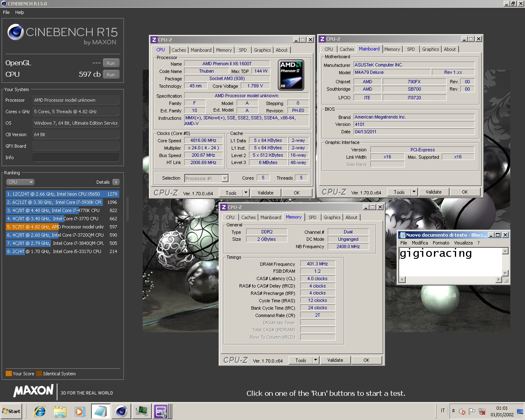
Task: Click the Z icon in Mainboard CPU-Z title
Action: tap(322, 39)
